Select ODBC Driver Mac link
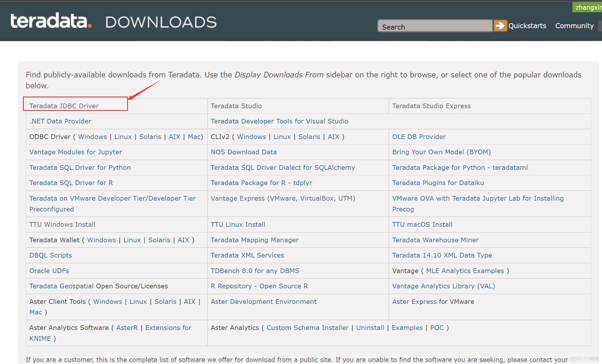This screenshot has width=602, height=364. point(194,137)
